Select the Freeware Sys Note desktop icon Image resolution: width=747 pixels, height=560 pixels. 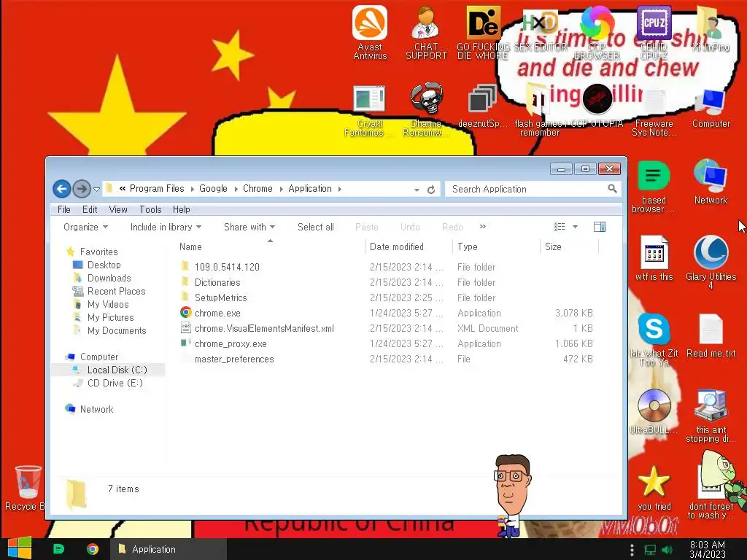(x=654, y=112)
